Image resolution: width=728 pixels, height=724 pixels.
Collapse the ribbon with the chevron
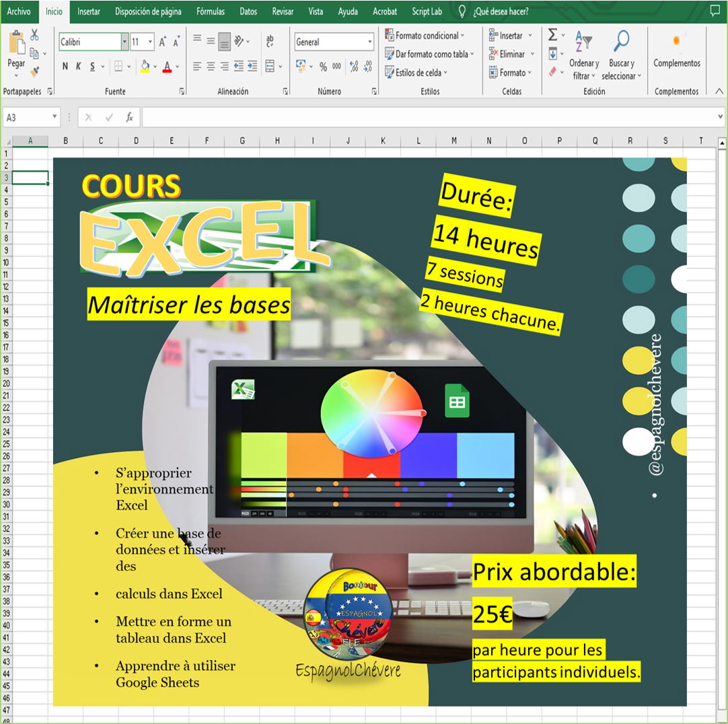point(719,91)
